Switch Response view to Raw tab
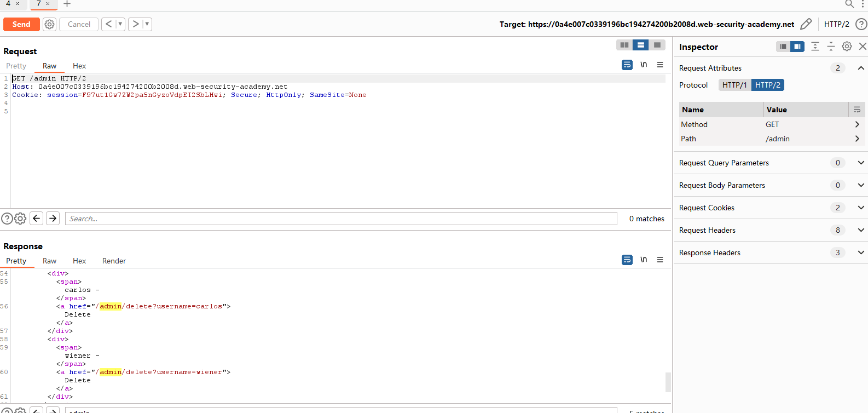This screenshot has width=868, height=413. pyautogui.click(x=49, y=261)
